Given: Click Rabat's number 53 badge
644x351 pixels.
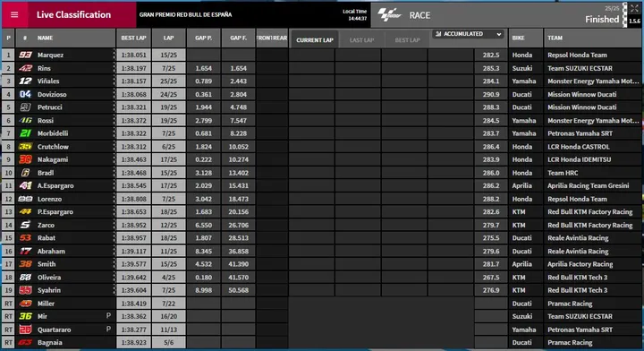Looking at the screenshot, I should tap(25, 238).
